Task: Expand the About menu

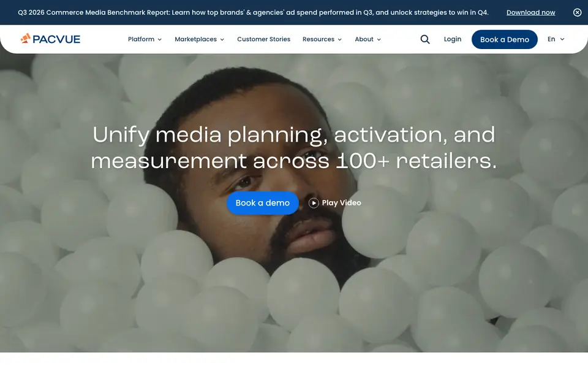Action: pos(368,39)
